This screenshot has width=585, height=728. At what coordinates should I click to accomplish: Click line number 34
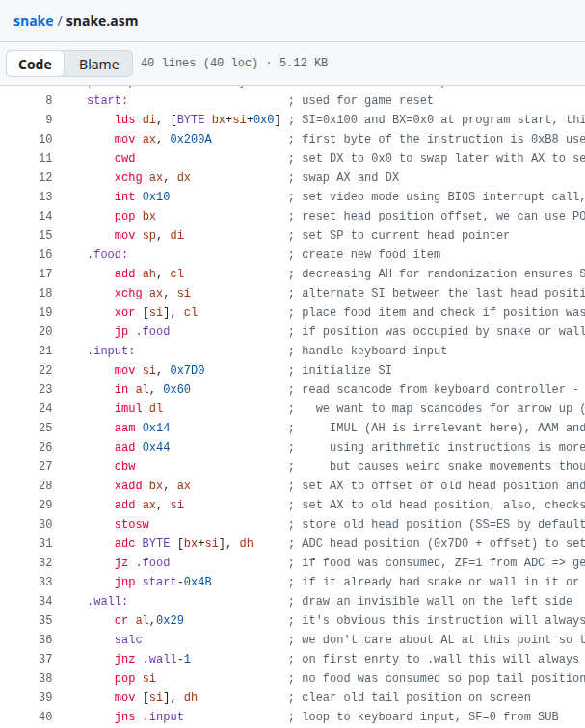(x=45, y=601)
